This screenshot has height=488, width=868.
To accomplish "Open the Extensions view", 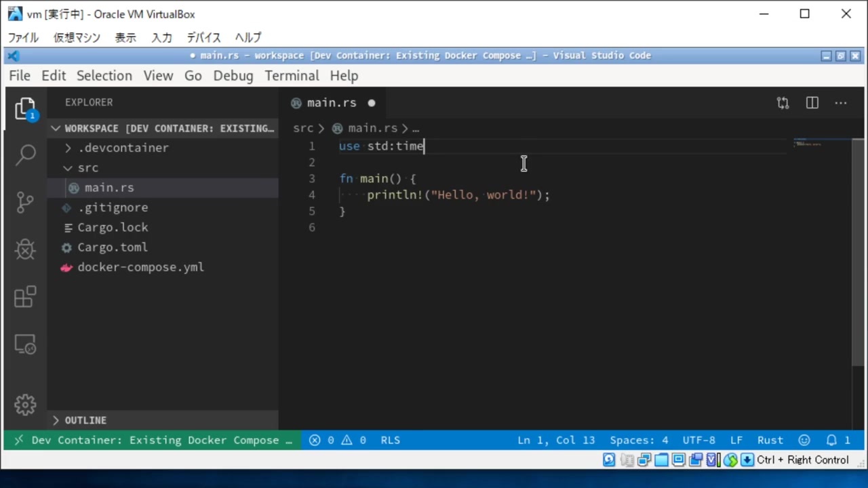I will click(x=25, y=297).
